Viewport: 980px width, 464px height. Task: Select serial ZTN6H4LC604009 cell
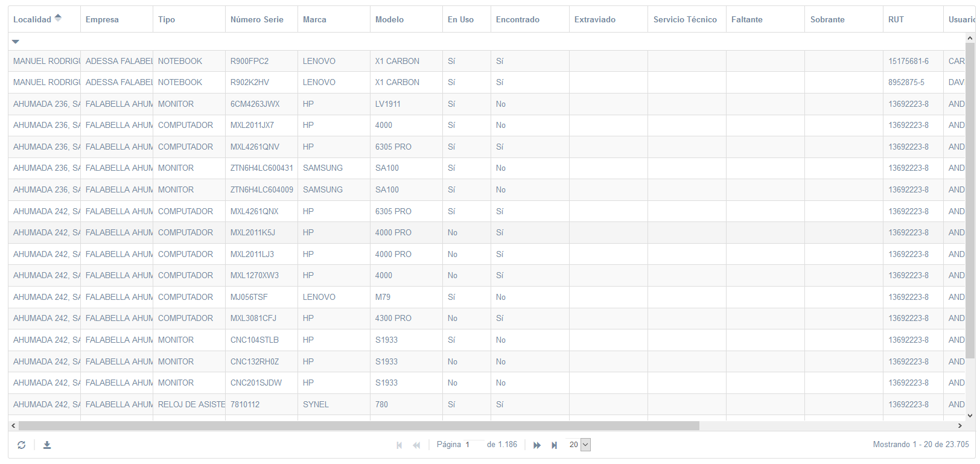(x=261, y=189)
